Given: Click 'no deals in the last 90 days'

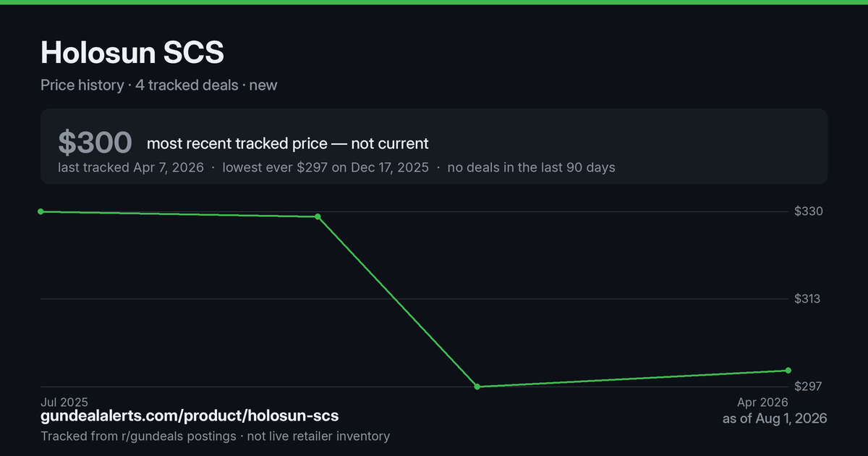Looking at the screenshot, I should pos(531,167).
